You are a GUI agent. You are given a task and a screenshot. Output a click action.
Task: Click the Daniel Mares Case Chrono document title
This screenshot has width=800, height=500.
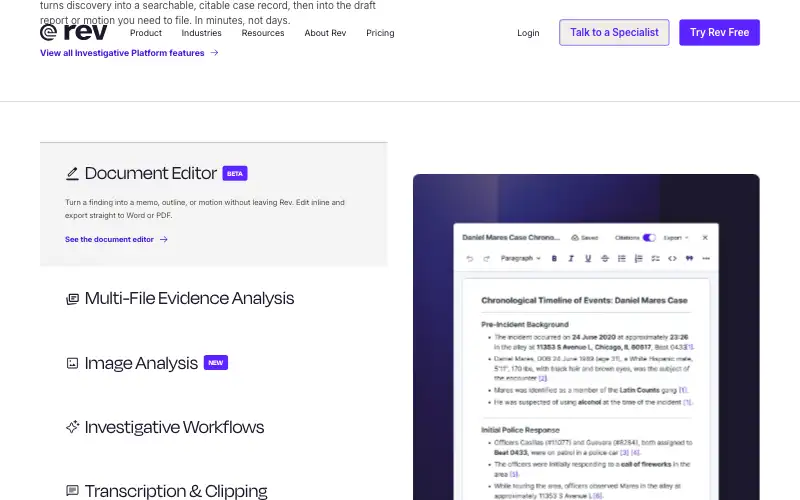(511, 237)
